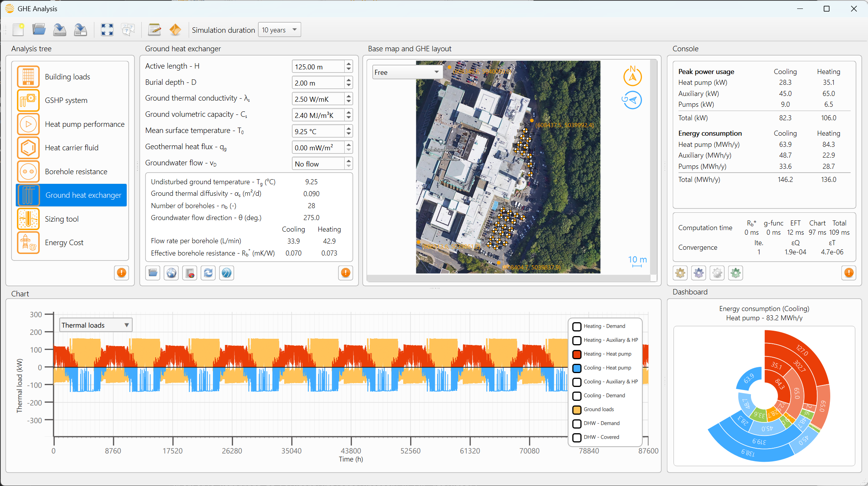Click the tan gear icon in Console

coord(680,273)
